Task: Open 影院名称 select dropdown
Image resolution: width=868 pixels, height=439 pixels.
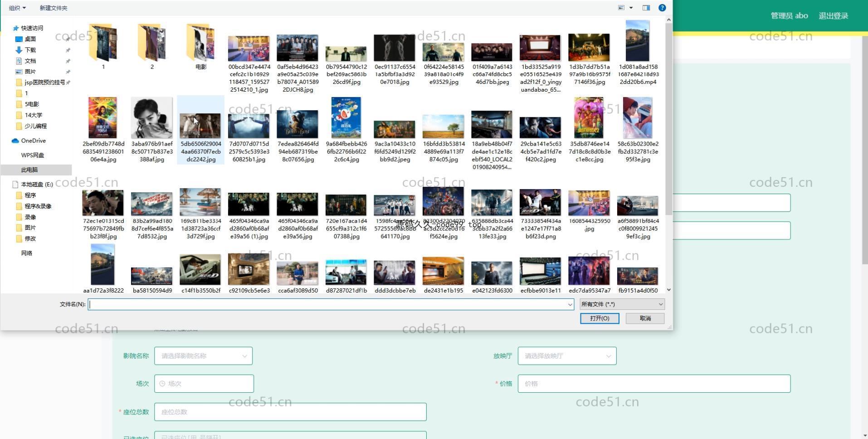Action: [203, 356]
